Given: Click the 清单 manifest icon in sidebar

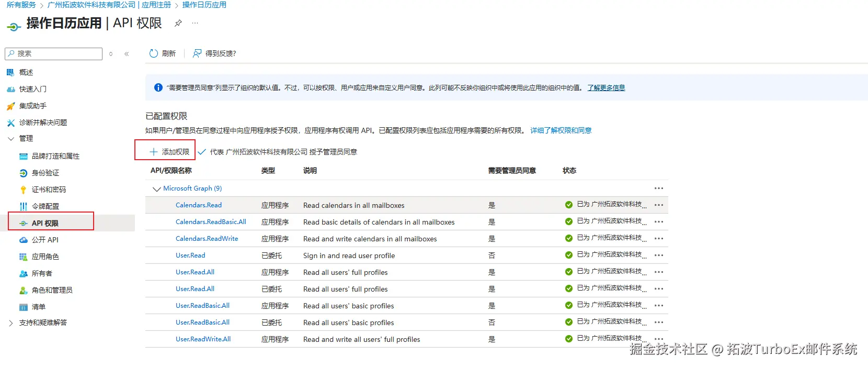Looking at the screenshot, I should pyautogui.click(x=23, y=307).
